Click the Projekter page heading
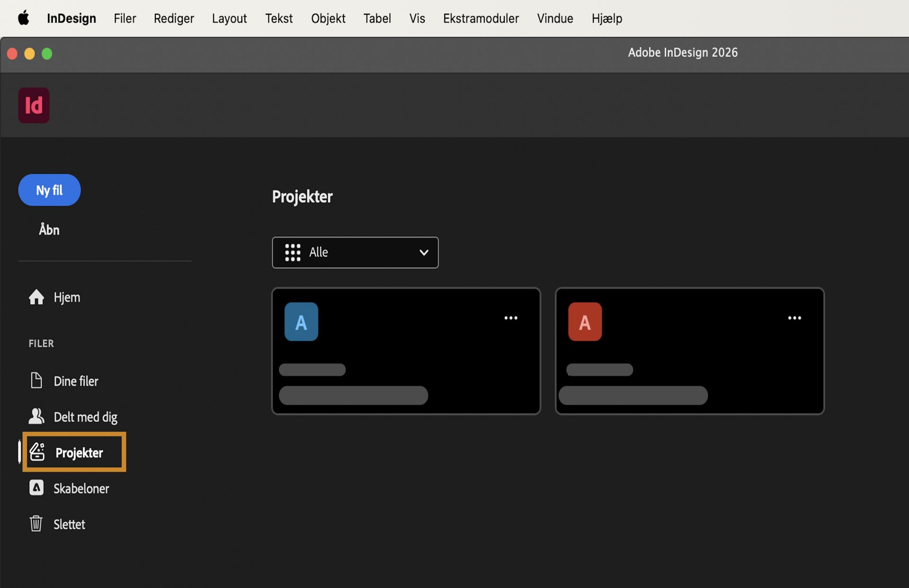This screenshot has height=588, width=909. click(x=302, y=196)
